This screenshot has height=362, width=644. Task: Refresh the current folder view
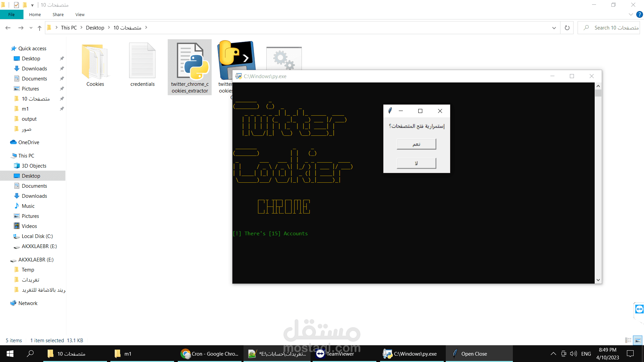coord(567,28)
